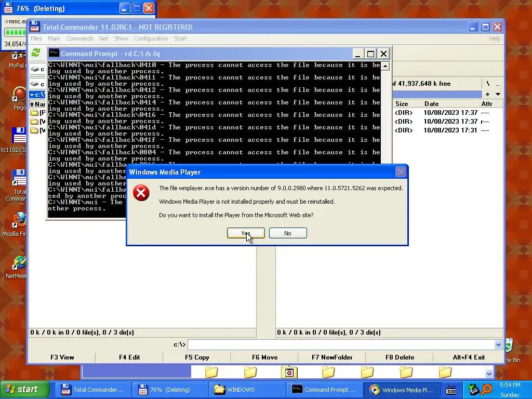Sort by Size column header

pos(406,104)
